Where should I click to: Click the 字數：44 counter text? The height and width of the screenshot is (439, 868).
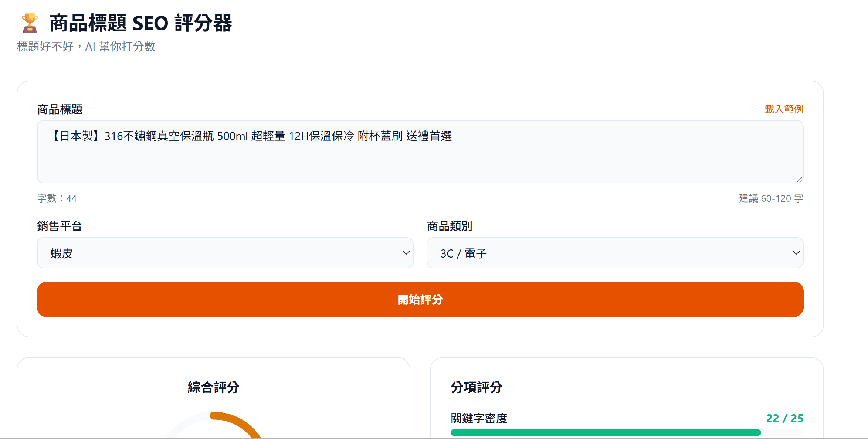coord(57,198)
